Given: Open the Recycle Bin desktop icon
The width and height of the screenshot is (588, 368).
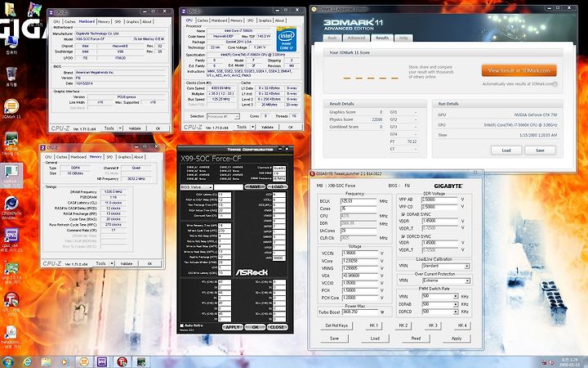Looking at the screenshot, I should pos(11,76).
